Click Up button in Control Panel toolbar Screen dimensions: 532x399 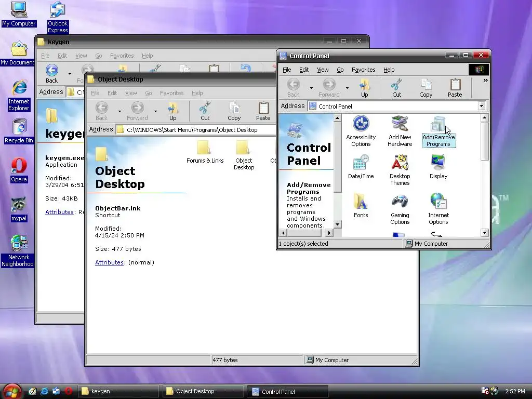(x=364, y=88)
